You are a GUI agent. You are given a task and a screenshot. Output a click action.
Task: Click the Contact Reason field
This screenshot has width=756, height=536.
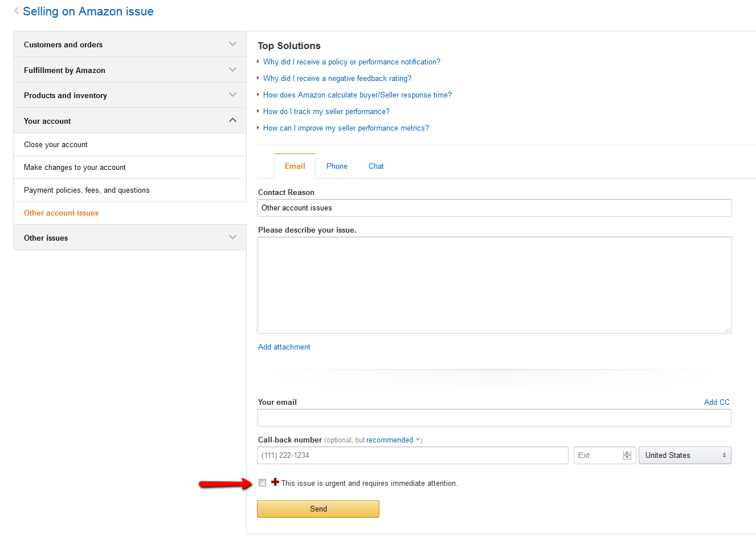(x=495, y=208)
